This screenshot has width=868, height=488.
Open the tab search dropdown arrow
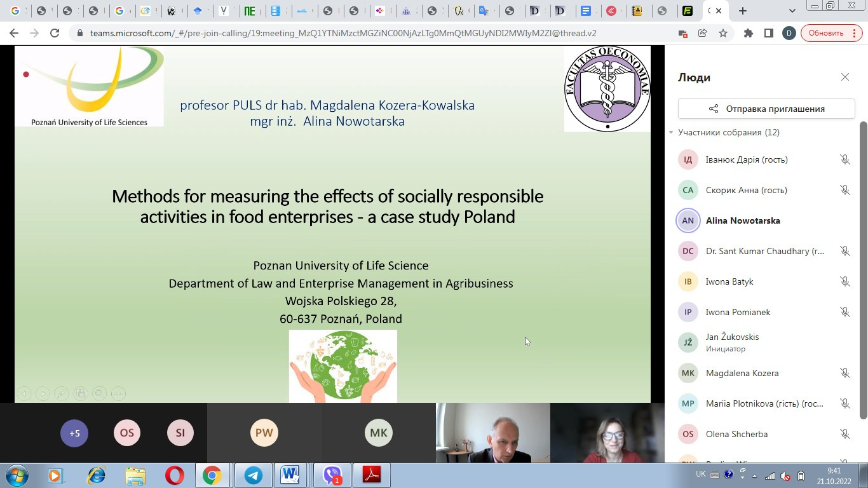coord(792,11)
